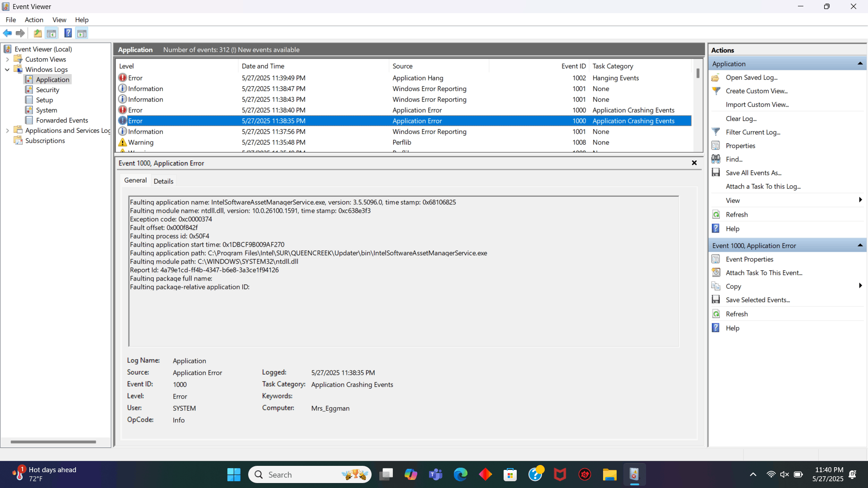The height and width of the screenshot is (488, 868).
Task: Switch to the Details tab
Action: pos(163,181)
